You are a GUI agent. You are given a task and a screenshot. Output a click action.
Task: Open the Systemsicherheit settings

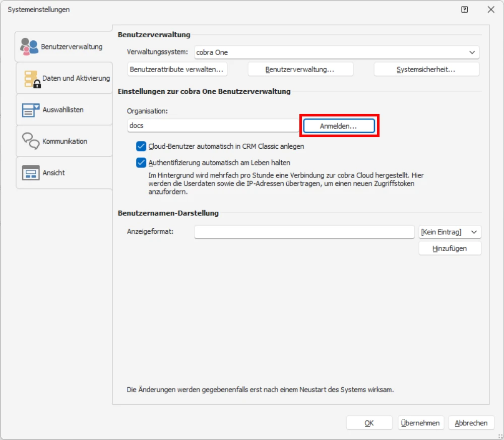(x=426, y=69)
